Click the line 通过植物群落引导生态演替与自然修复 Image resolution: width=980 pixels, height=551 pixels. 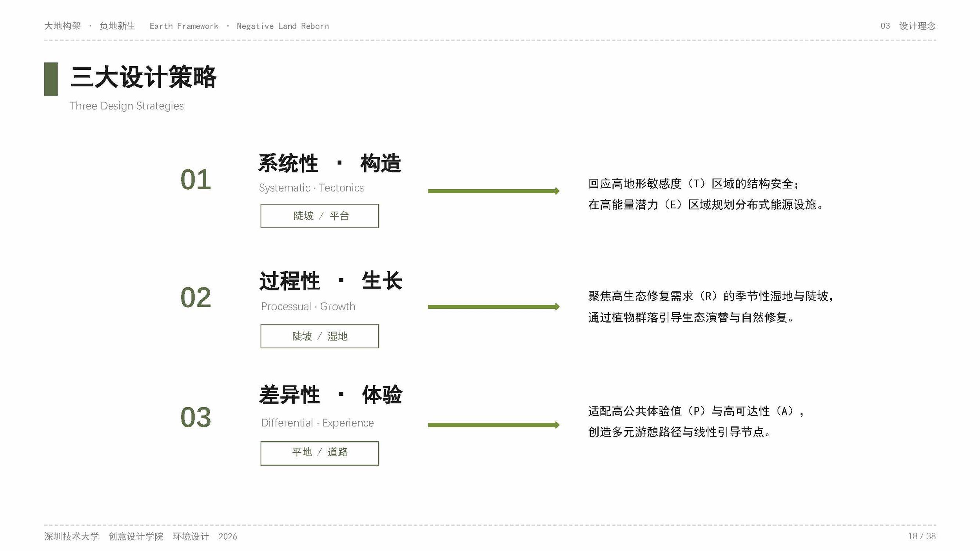click(691, 317)
